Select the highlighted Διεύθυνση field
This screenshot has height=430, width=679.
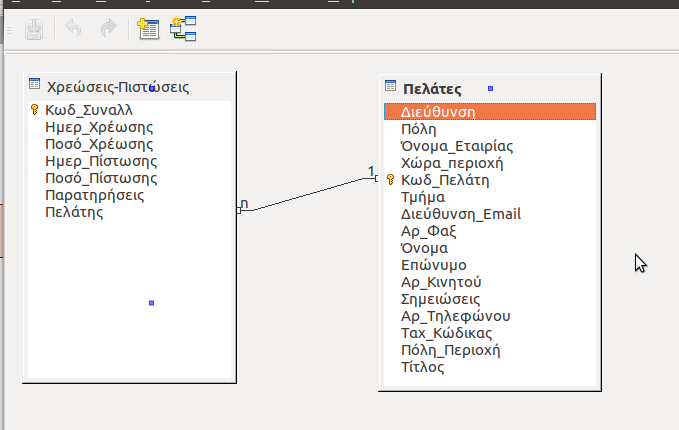tap(437, 112)
